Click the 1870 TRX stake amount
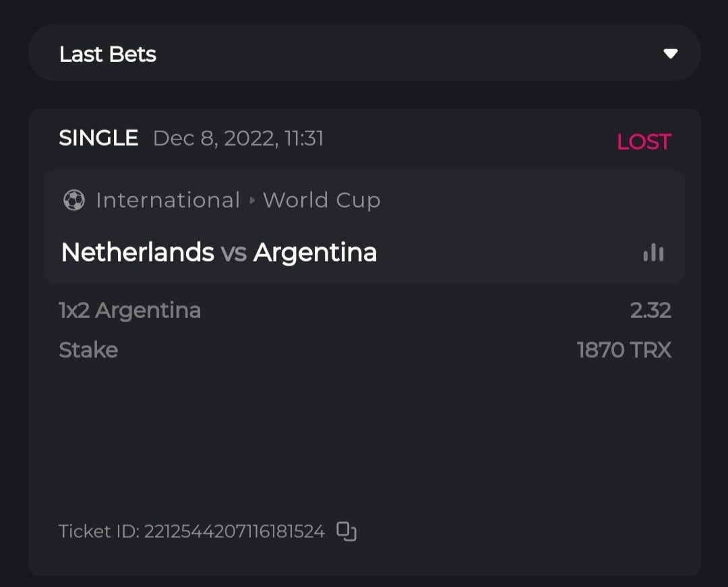 click(x=624, y=350)
